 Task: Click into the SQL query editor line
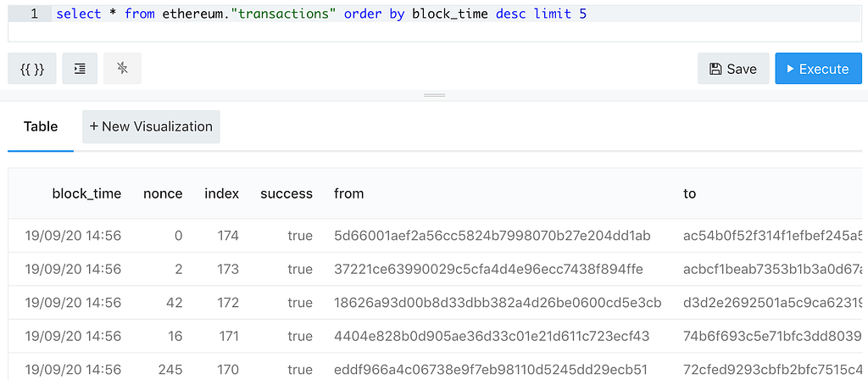pos(456,14)
